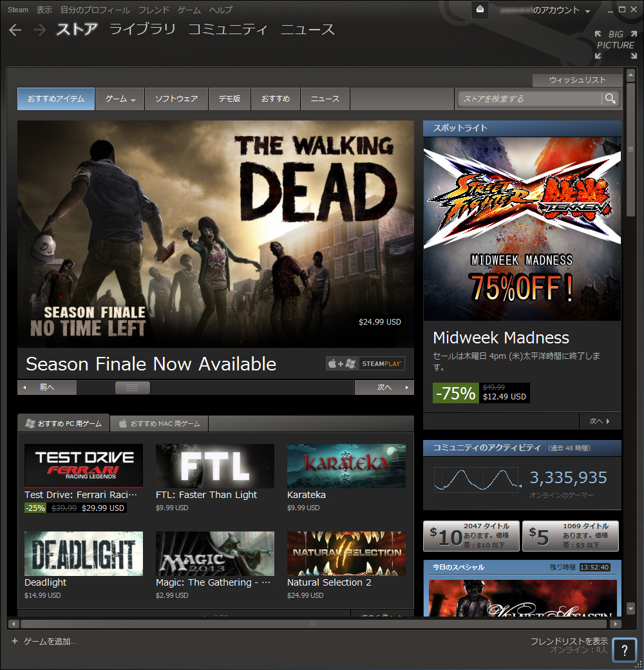Open the 自分のプロフィール menu
Image resolution: width=644 pixels, height=670 pixels.
point(95,10)
